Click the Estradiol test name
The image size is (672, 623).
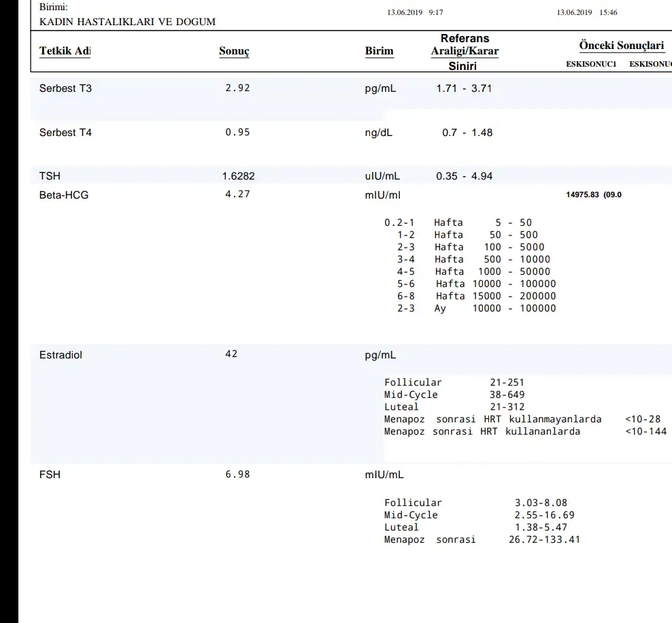(61, 355)
